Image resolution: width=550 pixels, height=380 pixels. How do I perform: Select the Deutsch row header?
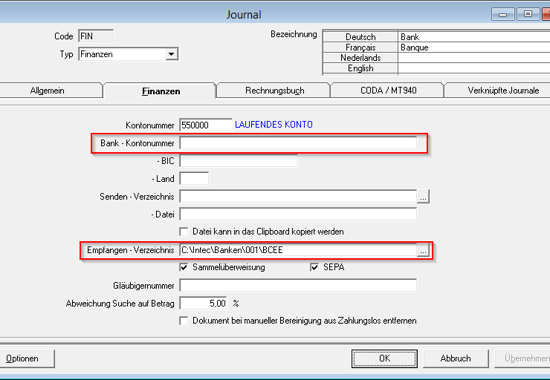point(360,37)
